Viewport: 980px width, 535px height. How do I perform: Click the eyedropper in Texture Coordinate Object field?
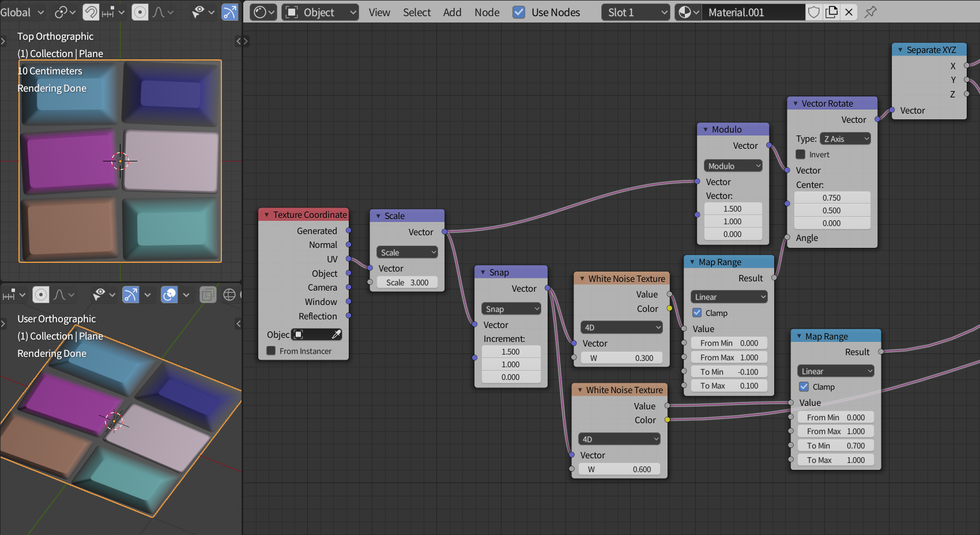click(337, 334)
